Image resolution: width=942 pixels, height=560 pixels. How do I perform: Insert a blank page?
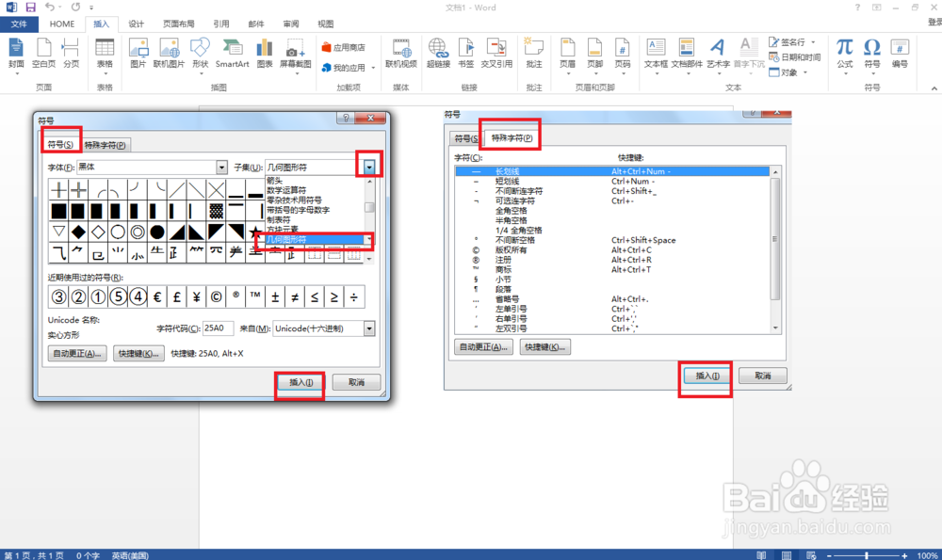pos(43,54)
